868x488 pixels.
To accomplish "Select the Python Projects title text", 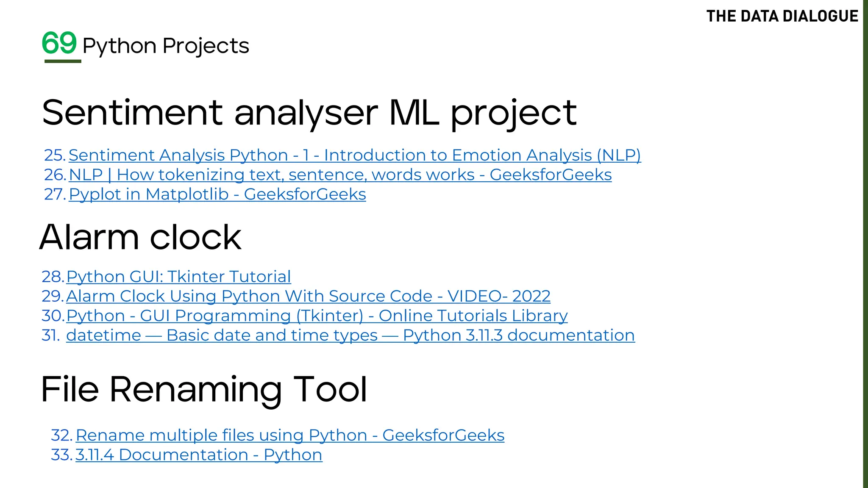I will [x=166, y=46].
